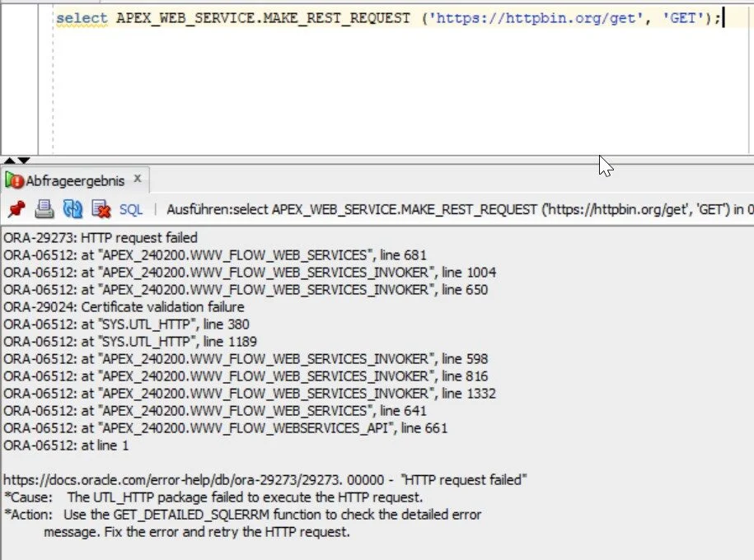
Task: Click the 'https://httpbin.org/get' string in the editor
Action: click(536, 18)
